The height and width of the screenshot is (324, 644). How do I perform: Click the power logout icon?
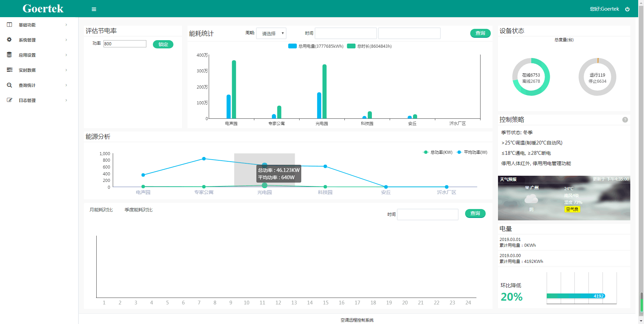[627, 9]
